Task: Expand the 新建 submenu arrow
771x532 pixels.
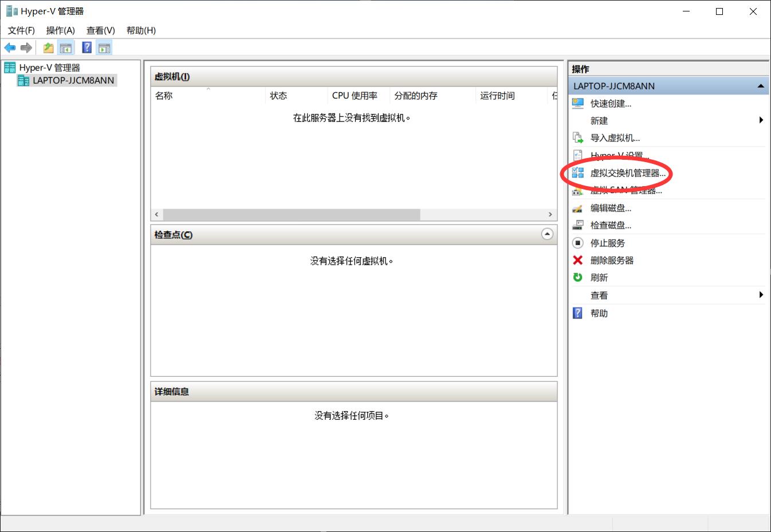Action: point(761,120)
